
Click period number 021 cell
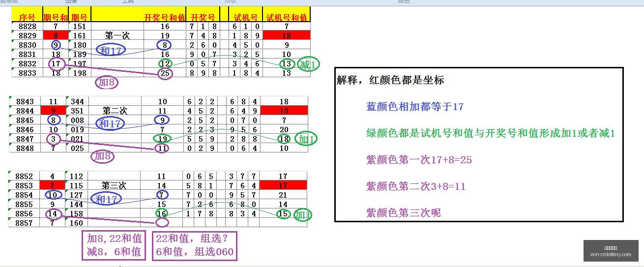[x=77, y=139]
